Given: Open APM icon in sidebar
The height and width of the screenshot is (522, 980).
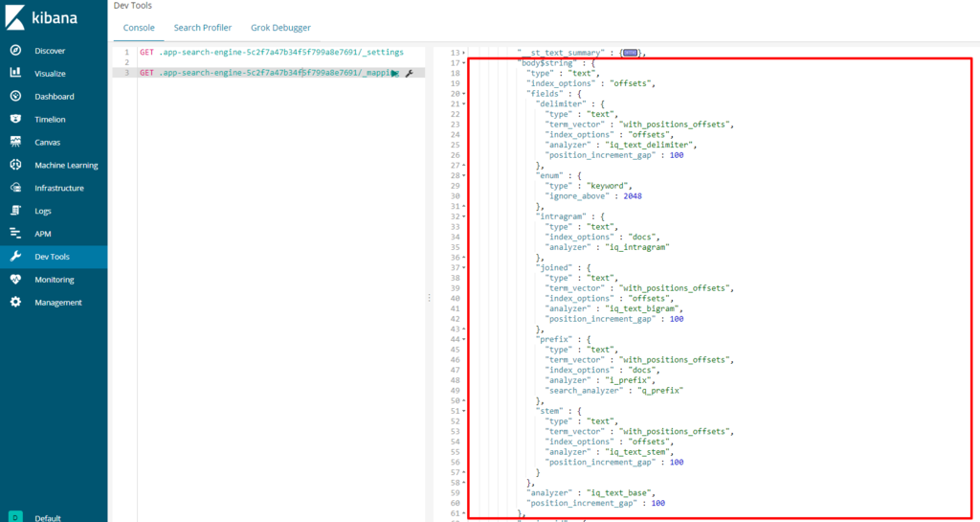Looking at the screenshot, I should pyautogui.click(x=15, y=234).
